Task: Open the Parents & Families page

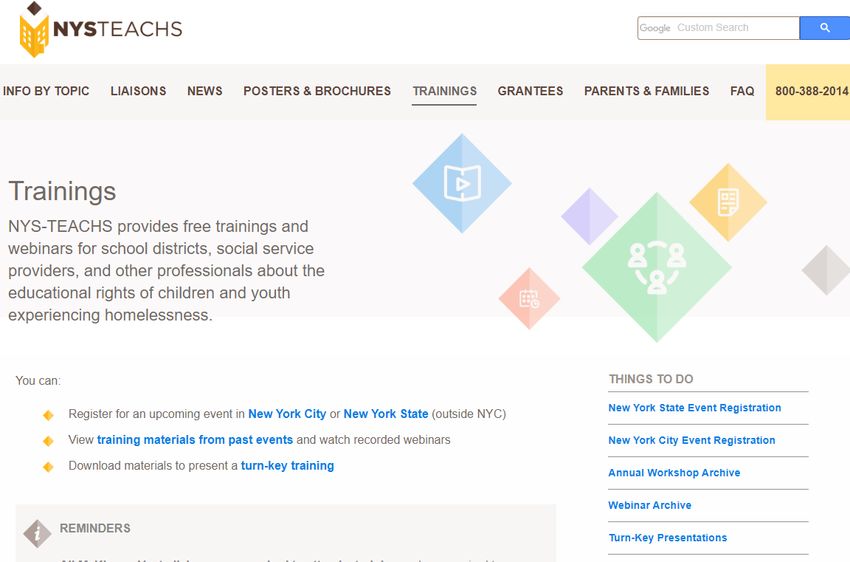Action: point(646,91)
